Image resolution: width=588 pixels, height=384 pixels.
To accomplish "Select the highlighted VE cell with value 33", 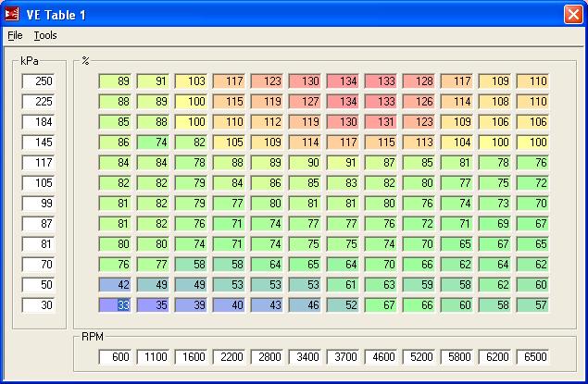I will [118, 303].
